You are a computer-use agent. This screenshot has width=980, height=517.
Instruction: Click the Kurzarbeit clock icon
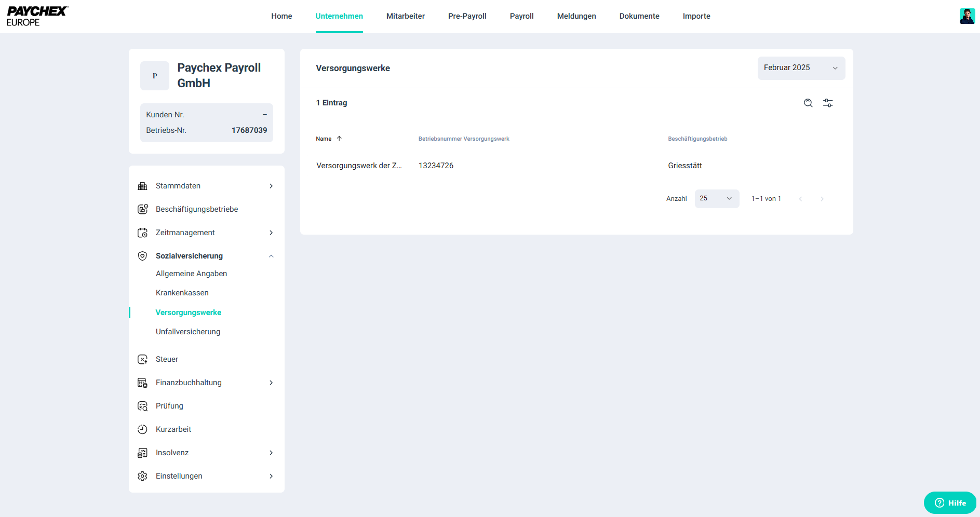point(142,429)
